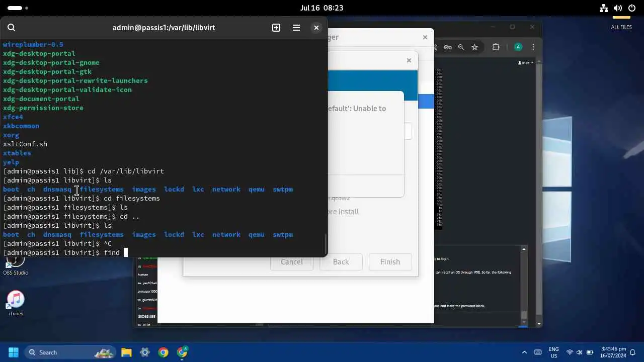Click 'xsltConf.sh' in the terminal listing
The image size is (644, 362).
pyautogui.click(x=25, y=144)
